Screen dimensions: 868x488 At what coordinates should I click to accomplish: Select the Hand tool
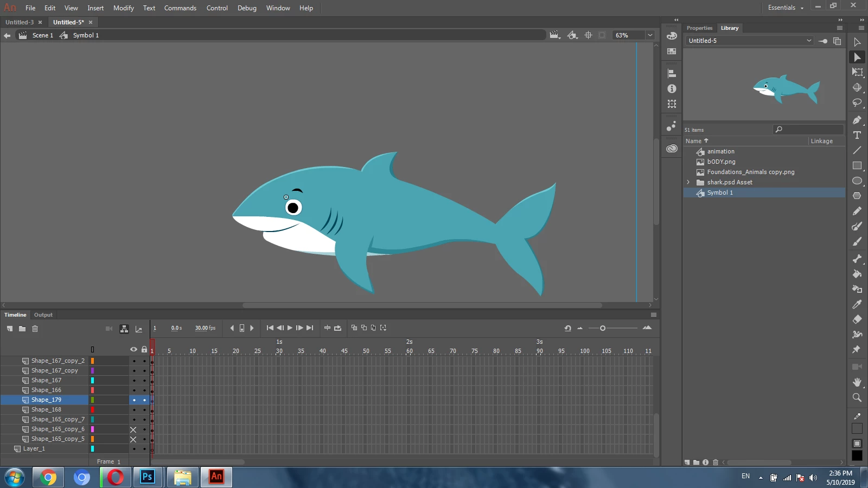tap(857, 382)
